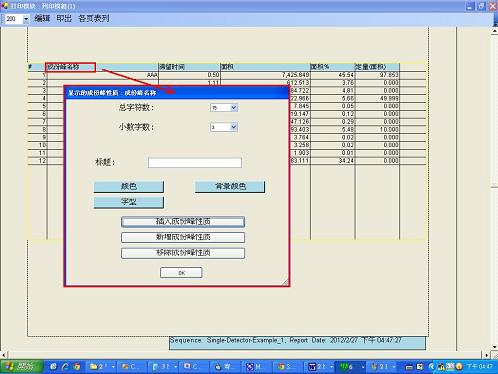Click the 背景颜色 button
This screenshot has width=498, height=374.
point(230,186)
